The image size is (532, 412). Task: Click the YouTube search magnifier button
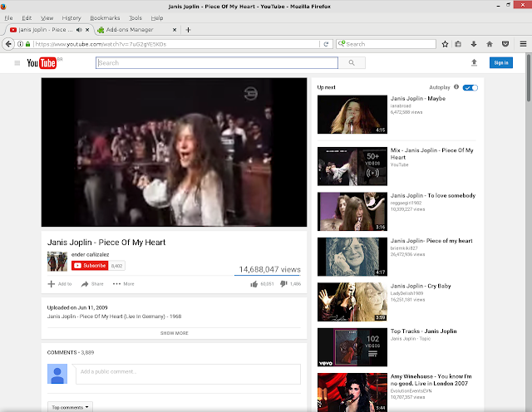click(352, 63)
